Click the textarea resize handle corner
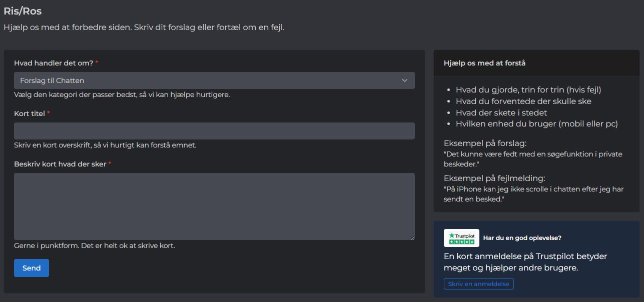 (412, 237)
